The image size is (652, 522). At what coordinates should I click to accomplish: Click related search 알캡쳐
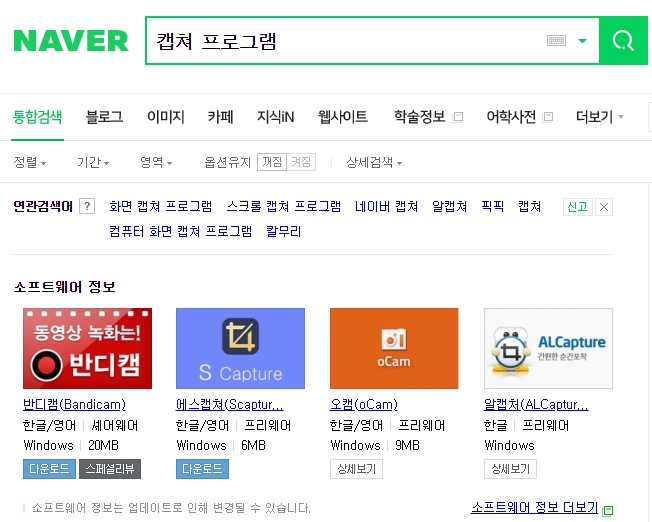pos(449,206)
